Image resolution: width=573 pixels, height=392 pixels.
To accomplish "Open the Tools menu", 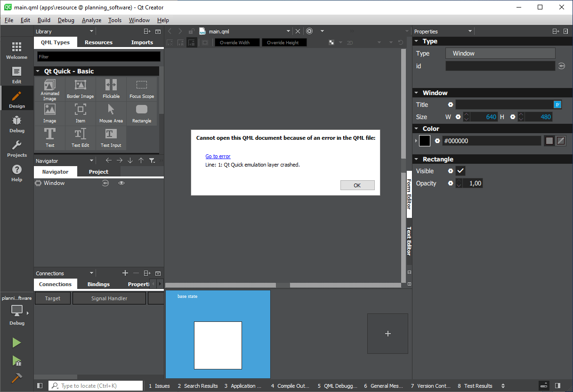I will click(115, 20).
